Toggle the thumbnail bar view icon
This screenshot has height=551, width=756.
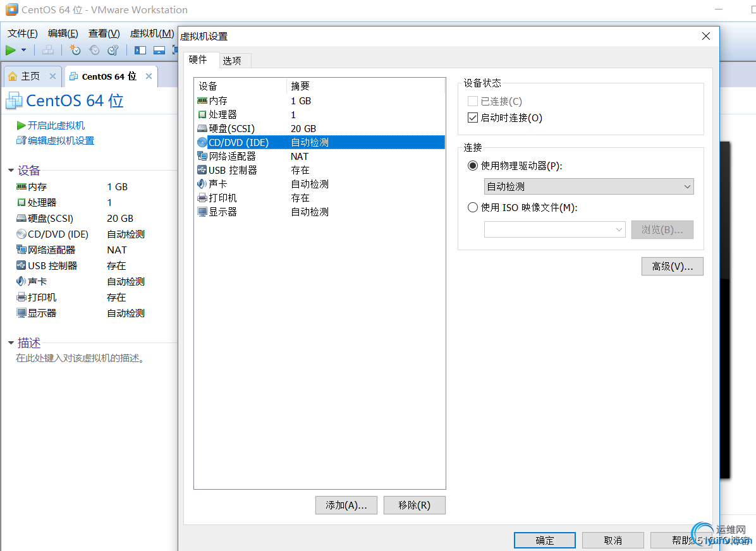coord(159,50)
